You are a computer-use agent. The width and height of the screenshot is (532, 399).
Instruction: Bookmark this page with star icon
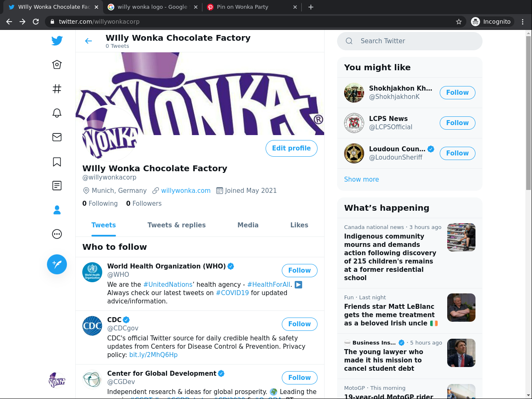(x=459, y=22)
